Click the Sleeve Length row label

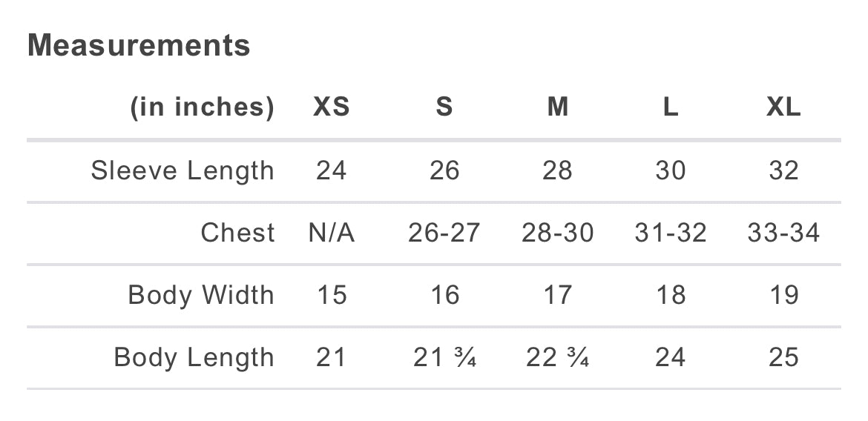(x=183, y=171)
